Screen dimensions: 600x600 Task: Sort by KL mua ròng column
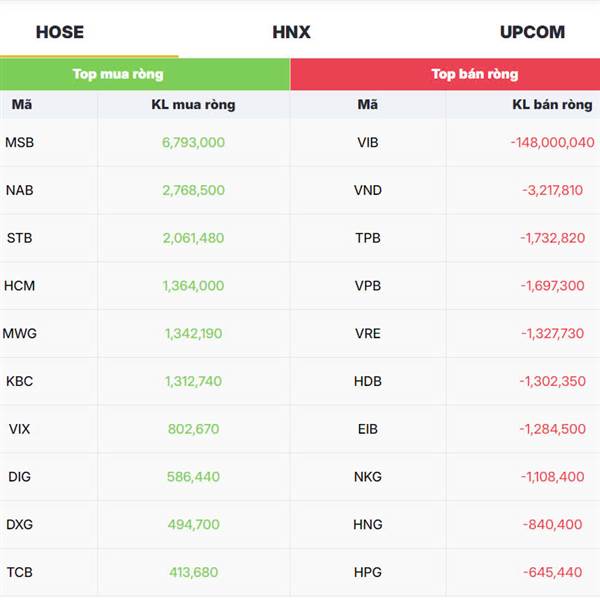(x=193, y=104)
